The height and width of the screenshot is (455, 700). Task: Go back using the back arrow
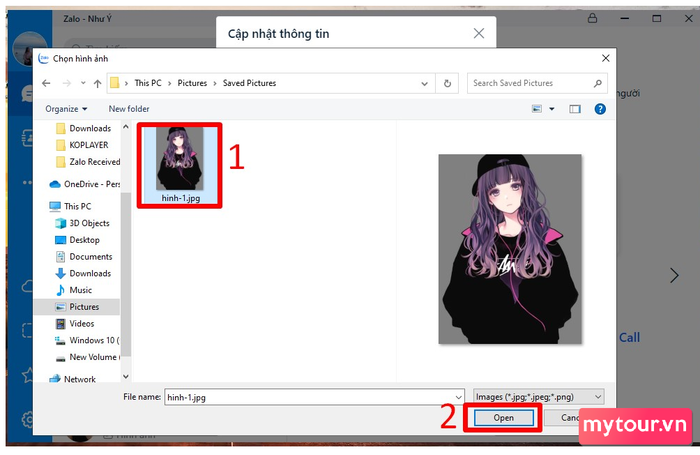pyautogui.click(x=46, y=83)
